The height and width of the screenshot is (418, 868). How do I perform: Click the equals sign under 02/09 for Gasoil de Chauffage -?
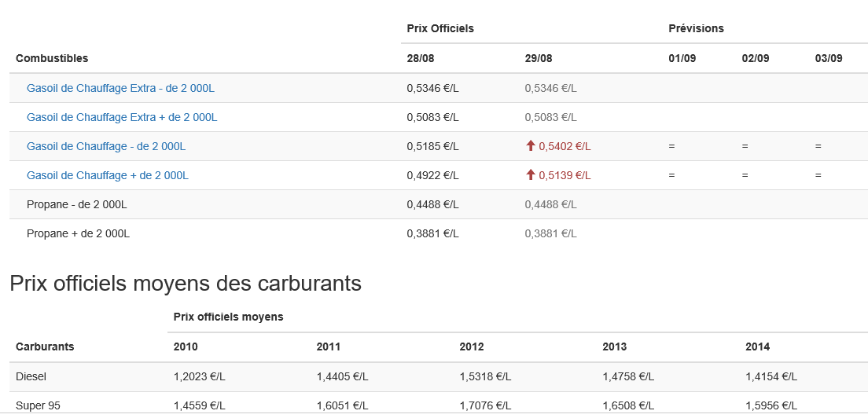[745, 146]
